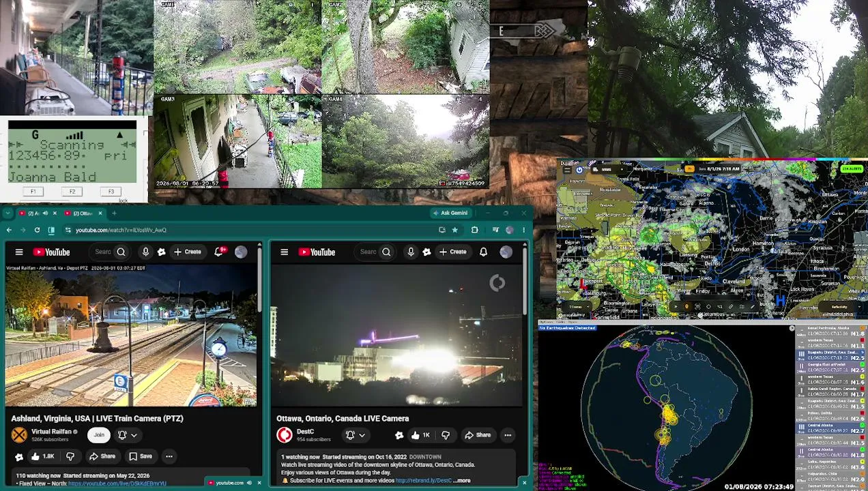Like the Ottawa live camera video

pos(420,435)
